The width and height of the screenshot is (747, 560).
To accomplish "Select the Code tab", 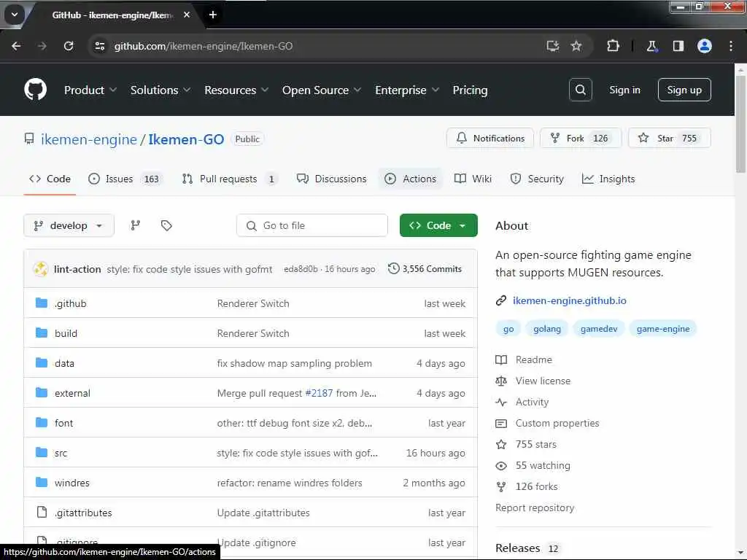I will coord(50,179).
